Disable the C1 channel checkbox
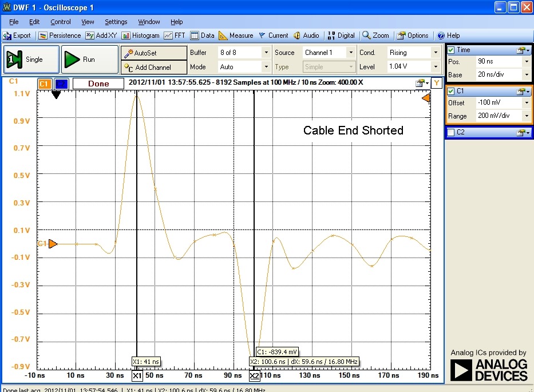The width and height of the screenshot is (534, 392). click(x=451, y=91)
